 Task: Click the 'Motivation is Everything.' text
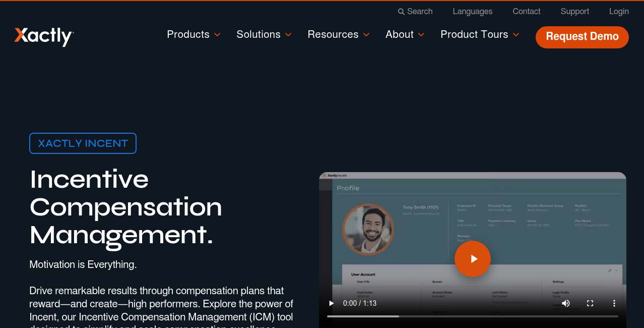[x=83, y=264]
